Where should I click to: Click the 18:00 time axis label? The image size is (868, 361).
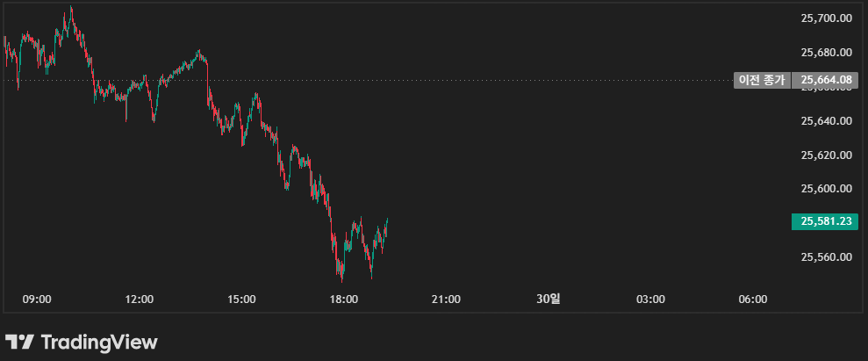pyautogui.click(x=344, y=300)
